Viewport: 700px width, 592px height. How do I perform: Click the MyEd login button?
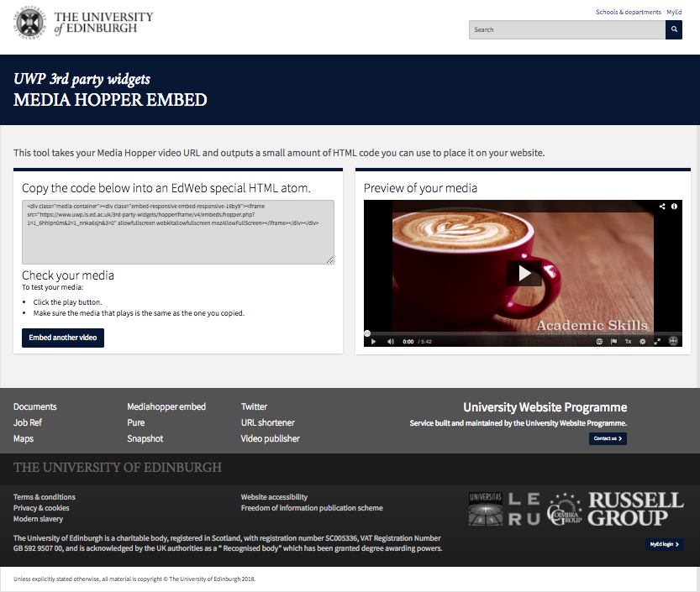(x=664, y=544)
